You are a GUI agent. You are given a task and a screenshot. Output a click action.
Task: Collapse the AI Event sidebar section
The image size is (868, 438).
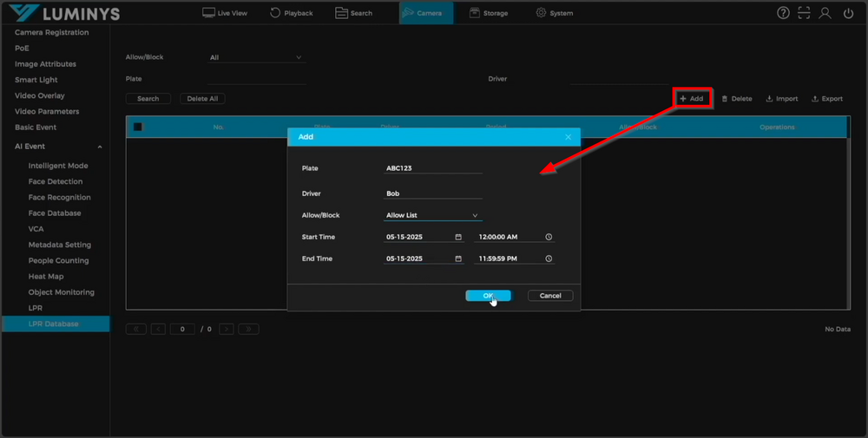tap(99, 147)
